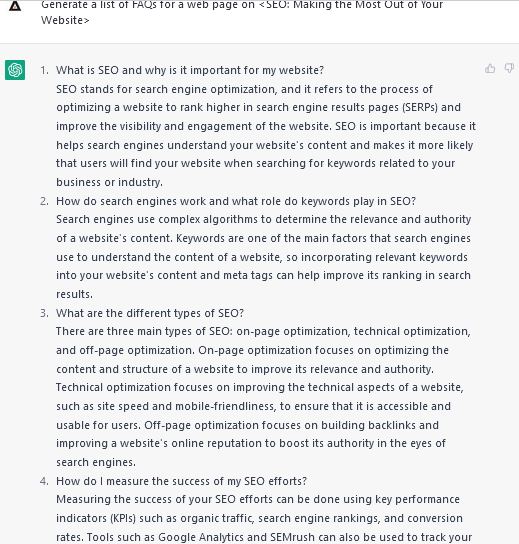Click the thumbs down icon on the response
Viewport: 519px width, 544px height.
tap(509, 69)
